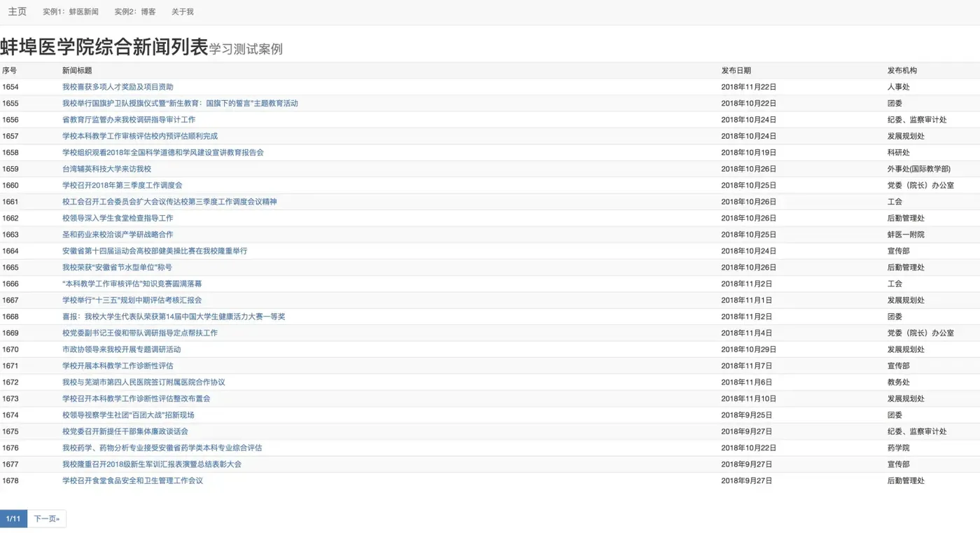Select row number 1666

(10, 284)
